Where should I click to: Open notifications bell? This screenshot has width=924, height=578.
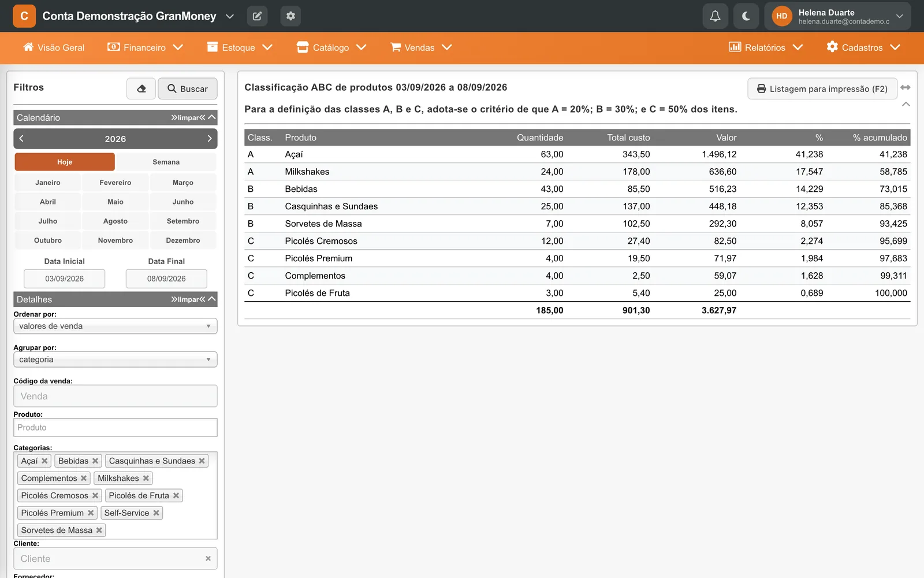[715, 16]
